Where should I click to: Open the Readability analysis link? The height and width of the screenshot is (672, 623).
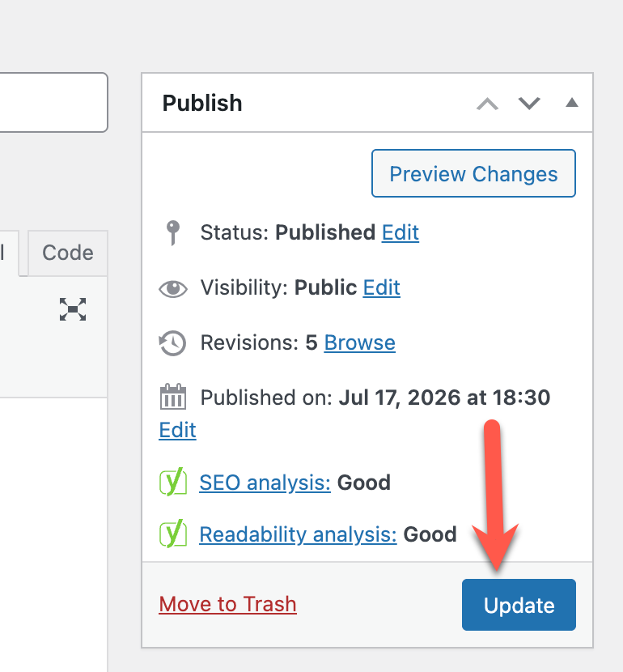pos(298,534)
